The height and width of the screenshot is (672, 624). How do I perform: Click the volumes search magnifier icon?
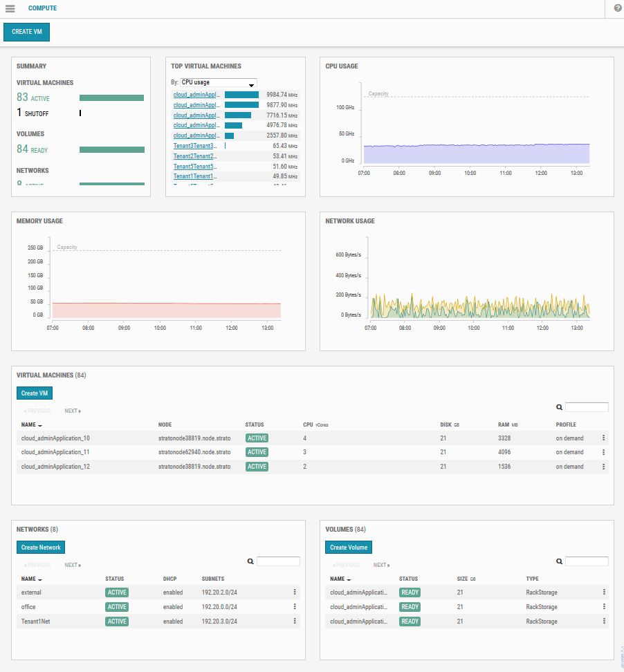pos(559,561)
